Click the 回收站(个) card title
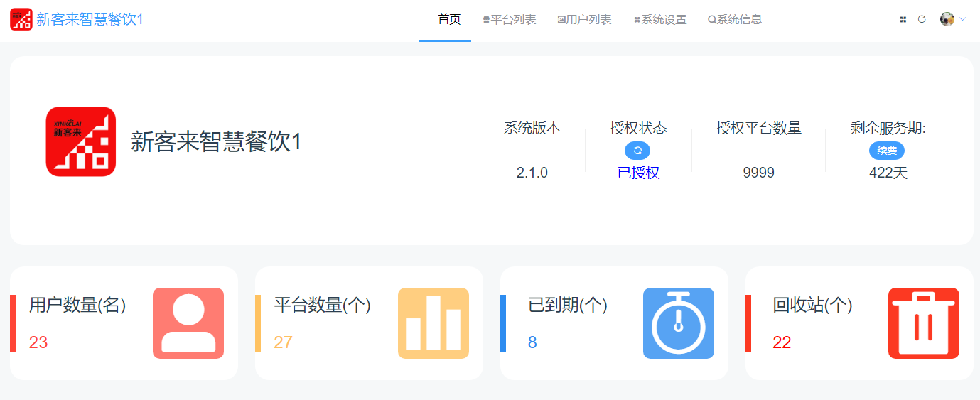This screenshot has height=400, width=980. [813, 305]
